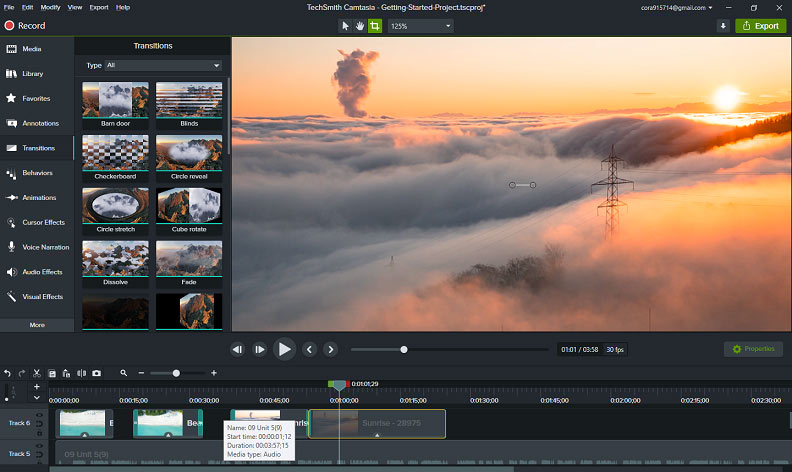Image resolution: width=792 pixels, height=472 pixels.
Task: Select the Crop tool in canvas toolbar
Action: click(375, 26)
